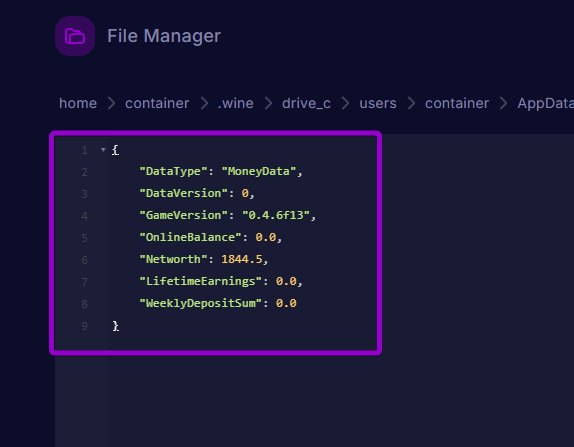Click chevron separator after .wine
The width and height of the screenshot is (574, 447).
268,103
